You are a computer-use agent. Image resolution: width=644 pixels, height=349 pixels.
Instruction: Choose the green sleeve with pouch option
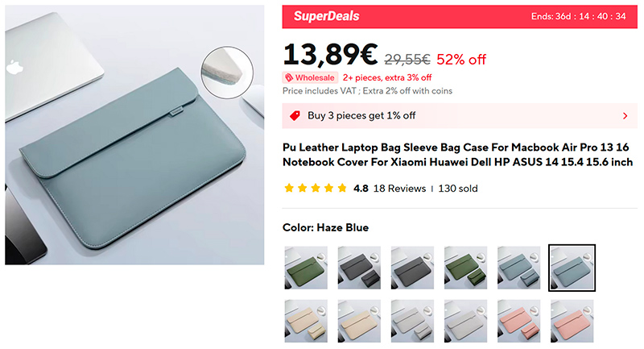465,268
